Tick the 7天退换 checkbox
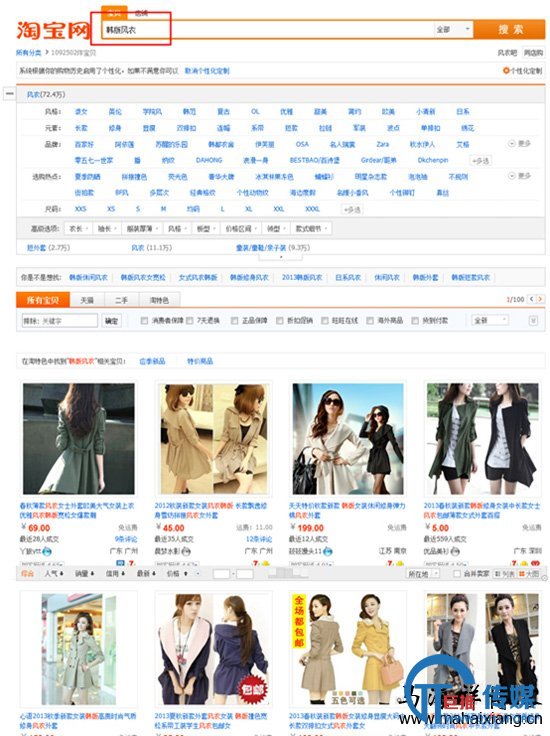The width and height of the screenshot is (550, 736). coord(190,321)
